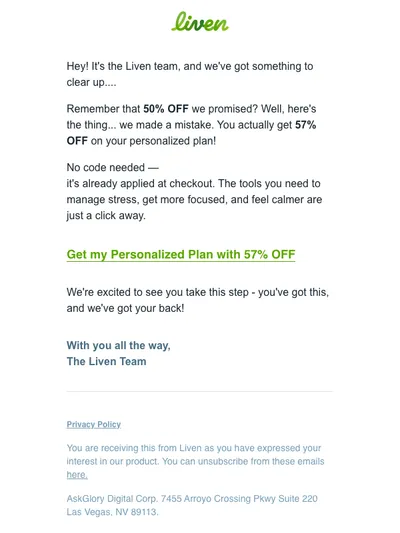Click the 'clear up....' text line
This screenshot has width=400, height=533.
(x=91, y=82)
